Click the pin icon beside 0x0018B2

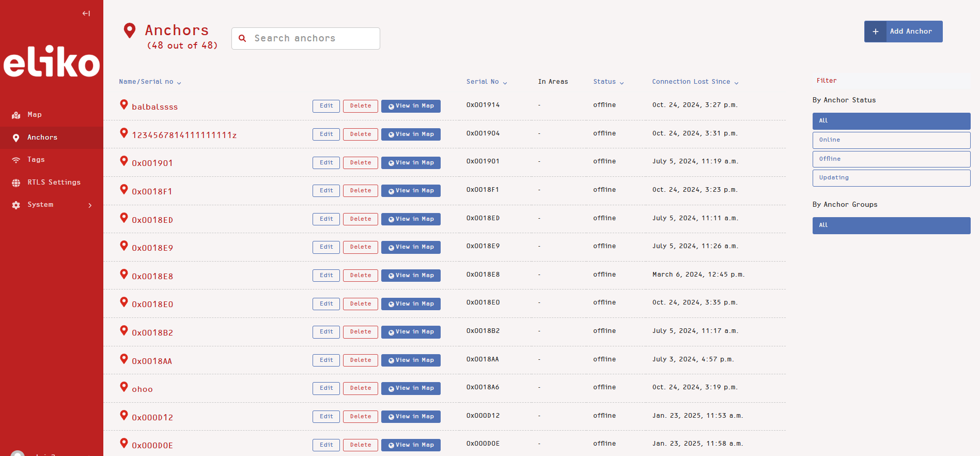click(x=124, y=330)
